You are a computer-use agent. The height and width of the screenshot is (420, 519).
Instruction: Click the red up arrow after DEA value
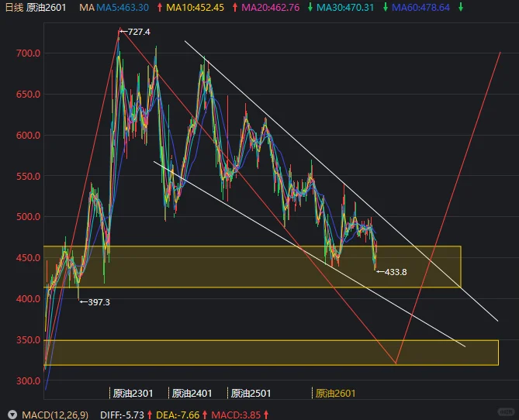[x=205, y=415]
